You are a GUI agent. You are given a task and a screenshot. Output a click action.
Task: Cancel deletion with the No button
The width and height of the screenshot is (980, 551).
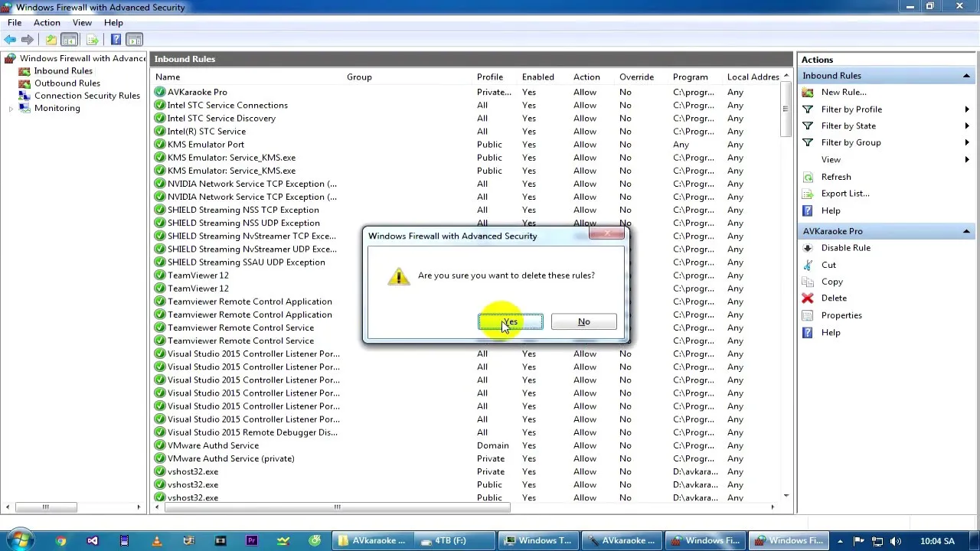pos(583,322)
